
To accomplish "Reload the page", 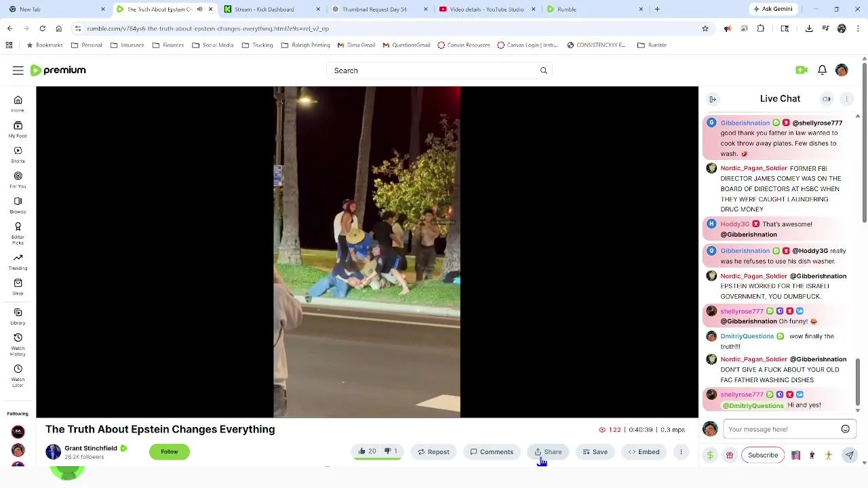I will click(42, 28).
